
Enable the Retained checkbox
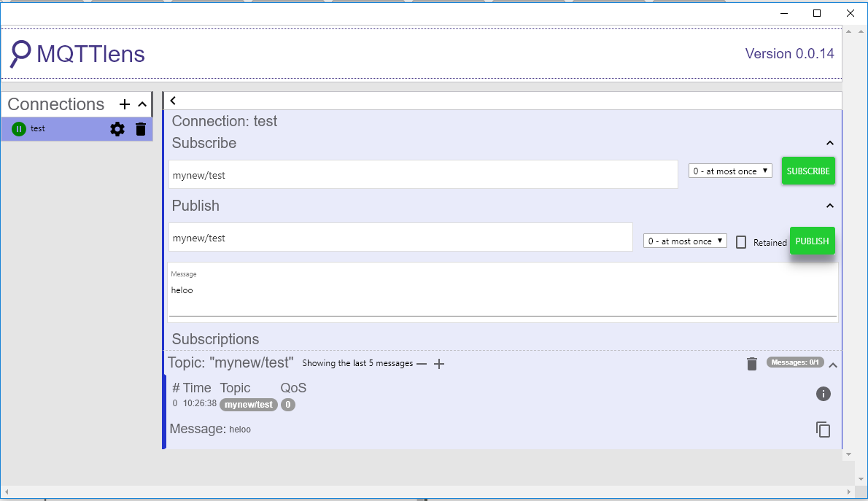click(x=740, y=242)
